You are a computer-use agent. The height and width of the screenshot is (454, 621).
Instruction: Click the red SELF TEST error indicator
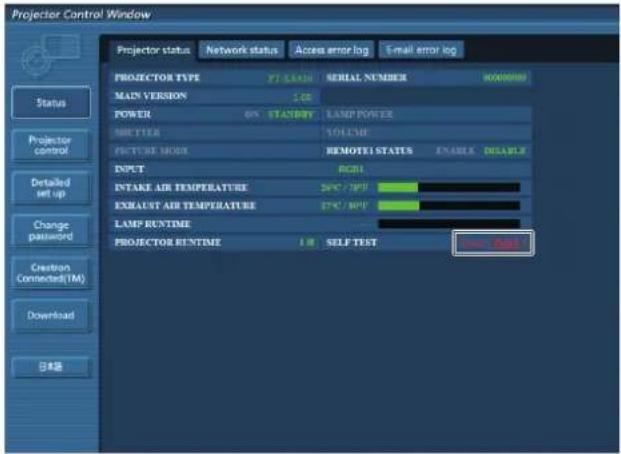[x=493, y=243]
